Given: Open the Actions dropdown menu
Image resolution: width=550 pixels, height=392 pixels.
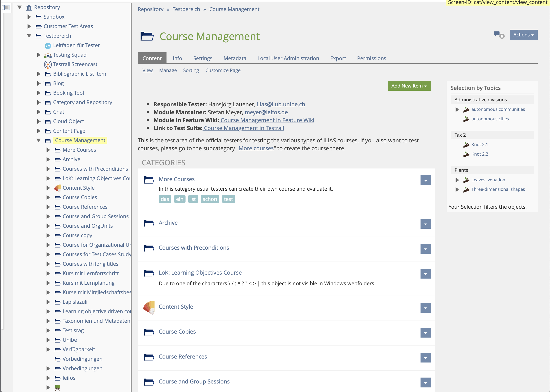Looking at the screenshot, I should point(523,35).
